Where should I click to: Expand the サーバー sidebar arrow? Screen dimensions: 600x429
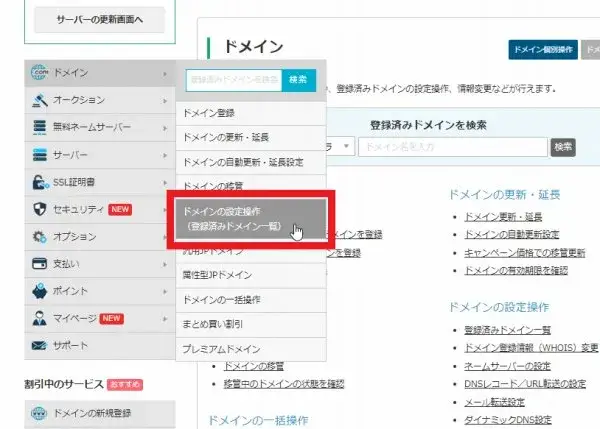pyautogui.click(x=165, y=155)
